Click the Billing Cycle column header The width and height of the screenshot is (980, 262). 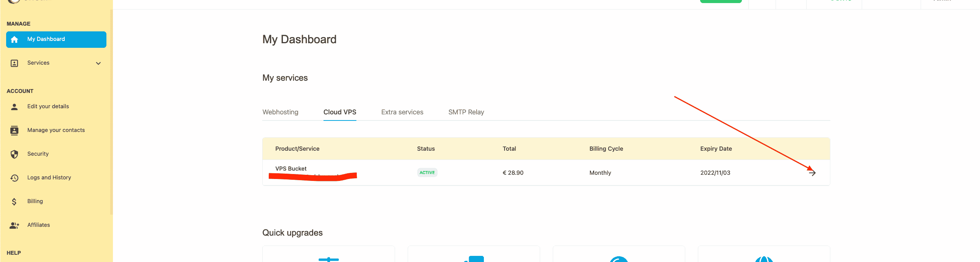pos(606,149)
